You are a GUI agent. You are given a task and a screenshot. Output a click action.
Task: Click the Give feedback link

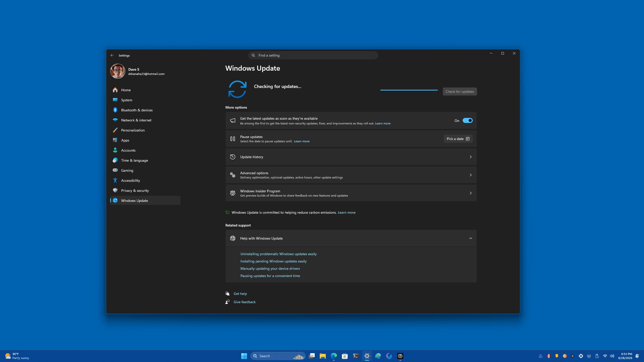(244, 302)
